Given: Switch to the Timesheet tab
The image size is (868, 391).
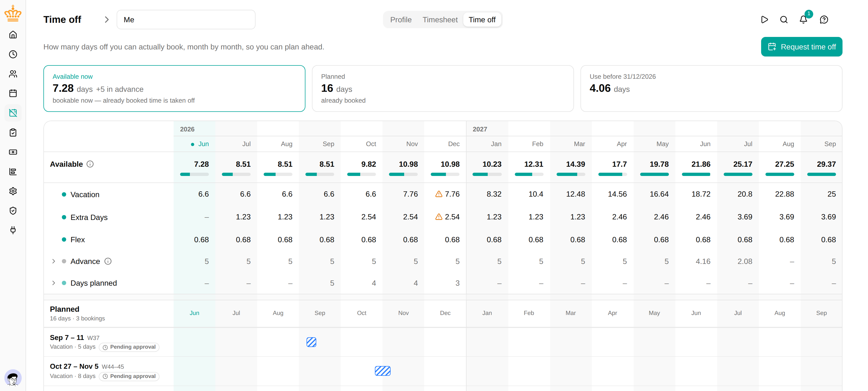Looking at the screenshot, I should [440, 20].
